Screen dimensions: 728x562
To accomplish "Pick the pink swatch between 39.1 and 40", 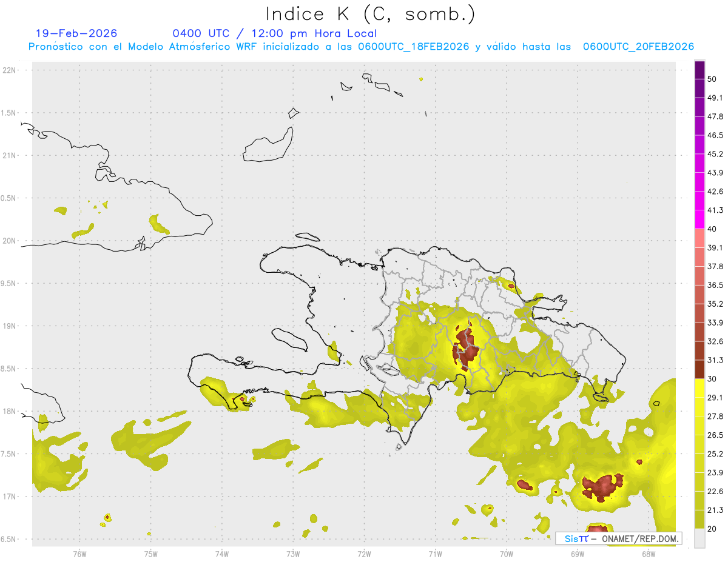I will tap(699, 238).
